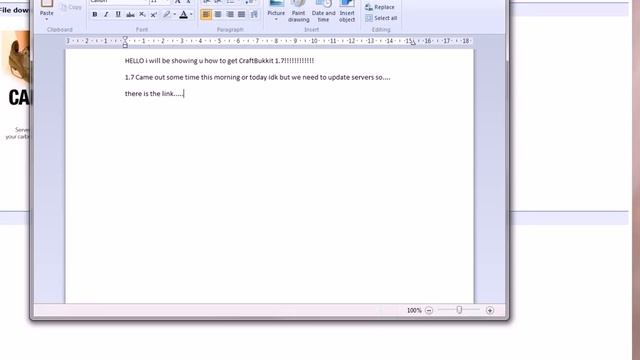Click Select all in Editing group
The height and width of the screenshot is (360, 640).
381,18
